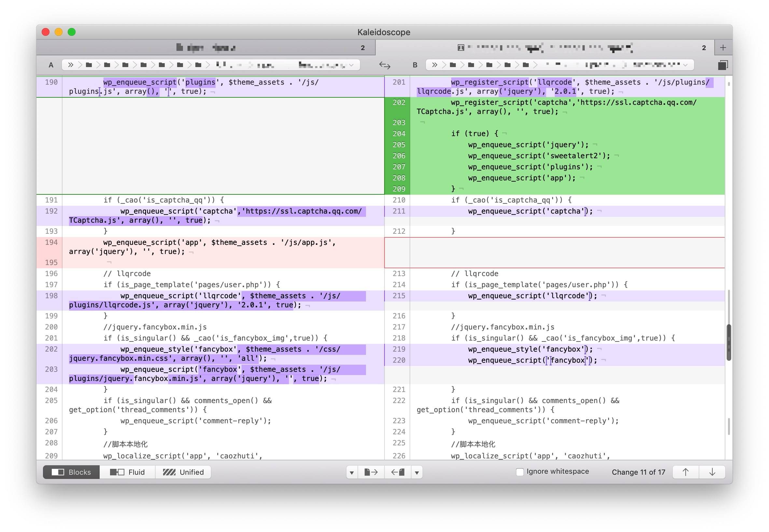Jump to the next change
This screenshot has height=532, width=769.
pos(712,472)
